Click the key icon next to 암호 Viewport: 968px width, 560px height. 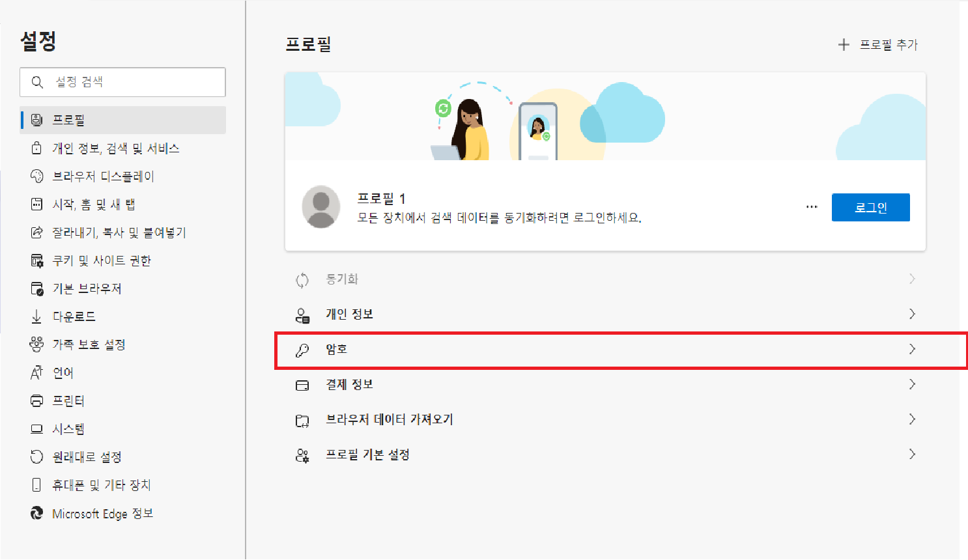(x=302, y=350)
